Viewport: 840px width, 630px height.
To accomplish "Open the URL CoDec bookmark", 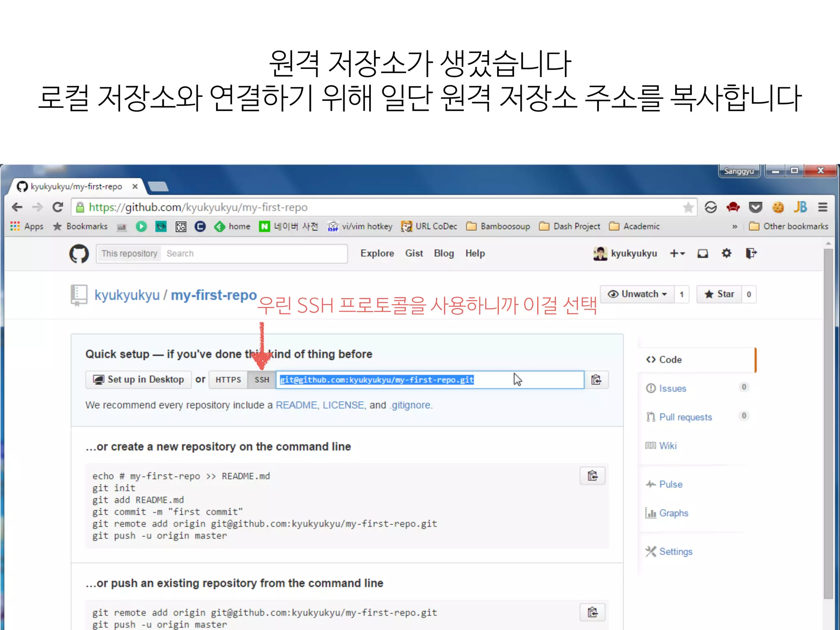I will click(429, 226).
